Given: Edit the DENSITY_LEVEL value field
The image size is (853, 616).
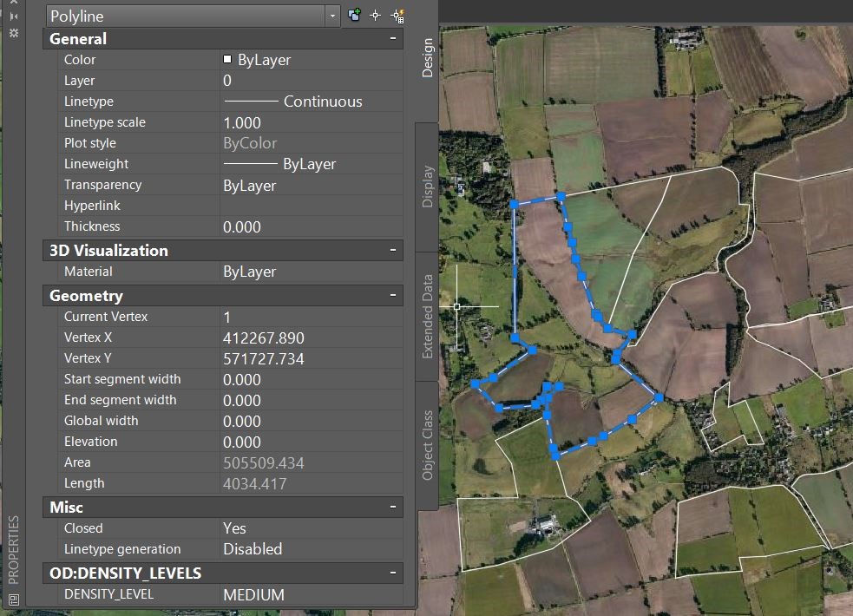Looking at the screenshot, I should [312, 594].
